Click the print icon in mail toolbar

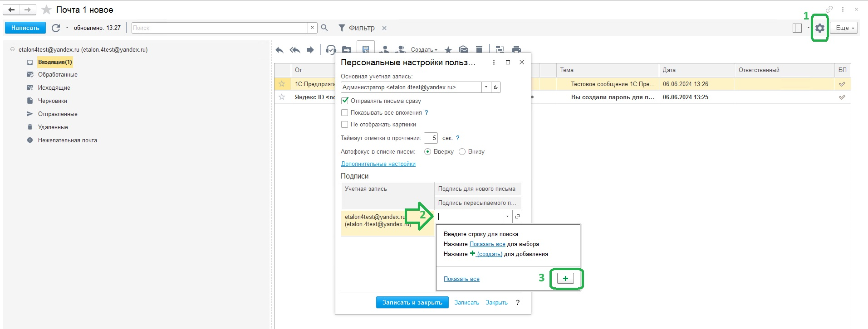[516, 50]
